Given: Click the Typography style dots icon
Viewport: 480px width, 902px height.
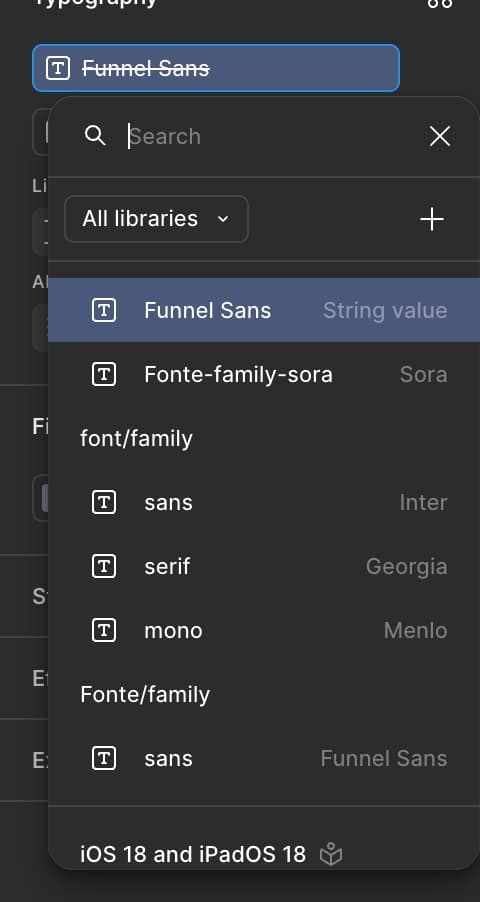Looking at the screenshot, I should pos(440,3).
